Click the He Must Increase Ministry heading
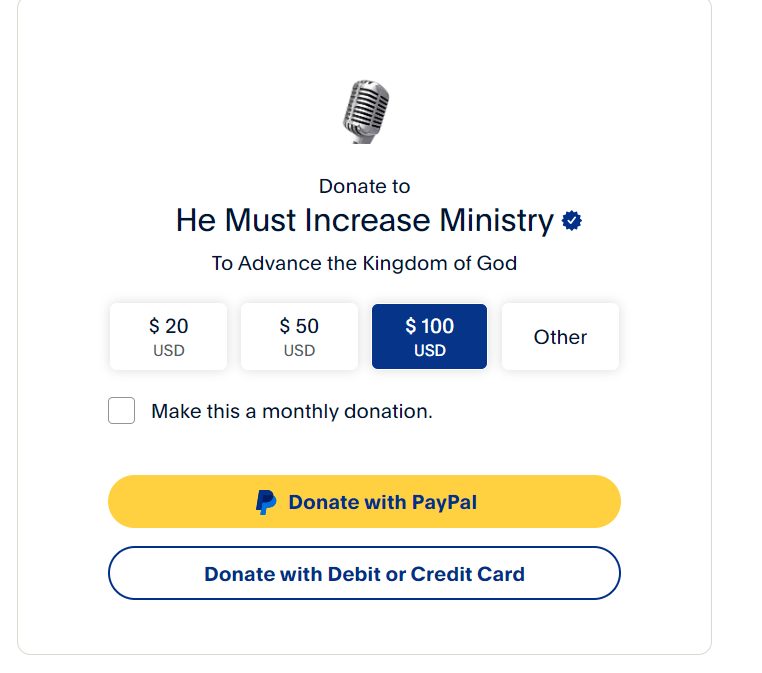 click(364, 220)
